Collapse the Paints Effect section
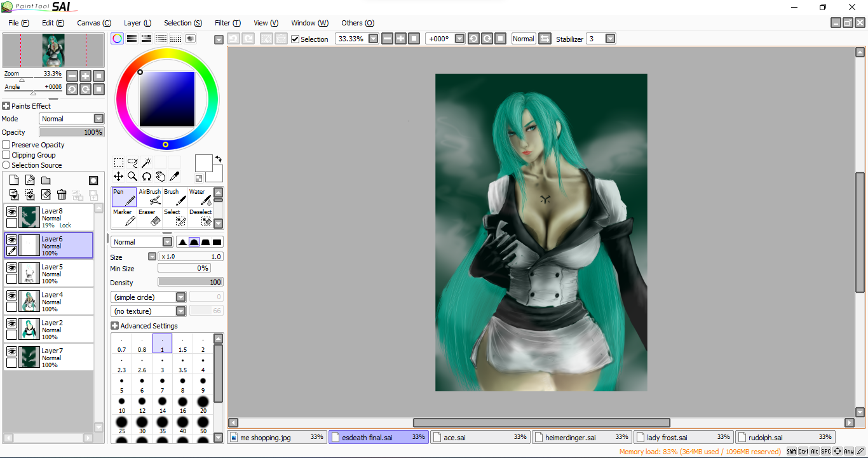Viewport: 868px width, 458px height. 6,106
